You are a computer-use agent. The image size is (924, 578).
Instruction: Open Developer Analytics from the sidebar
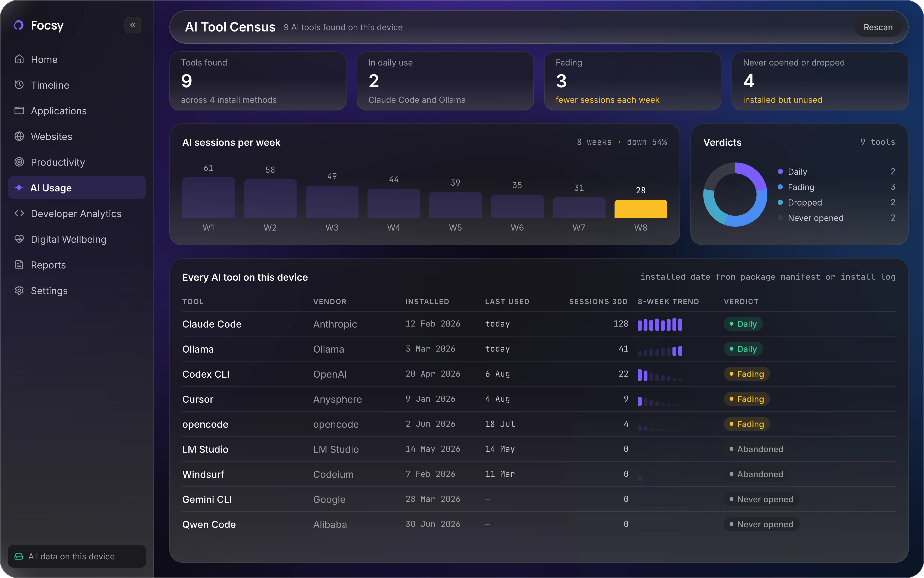pos(77,213)
